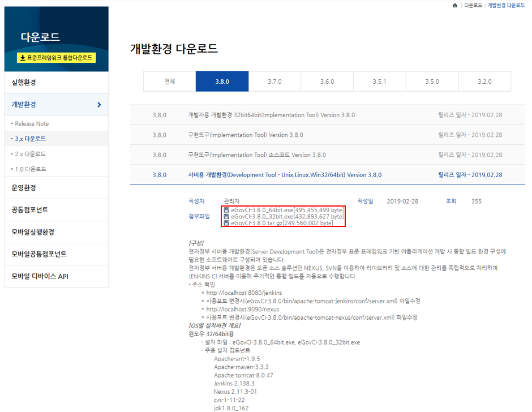Select the 3.7.0 version tab
The width and height of the screenshot is (532, 412).
tap(274, 81)
